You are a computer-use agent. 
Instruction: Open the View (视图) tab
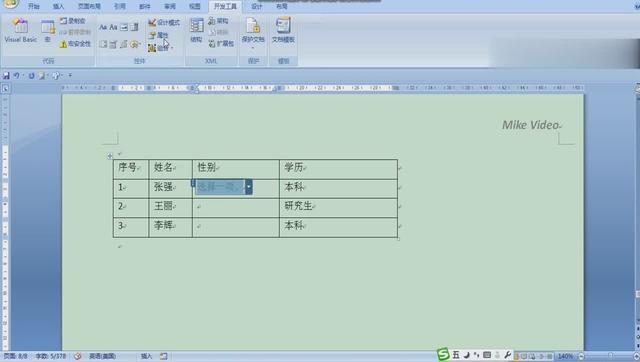tap(195, 7)
